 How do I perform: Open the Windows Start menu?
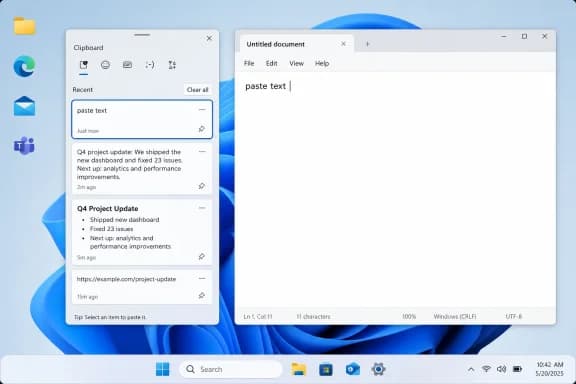[163, 369]
